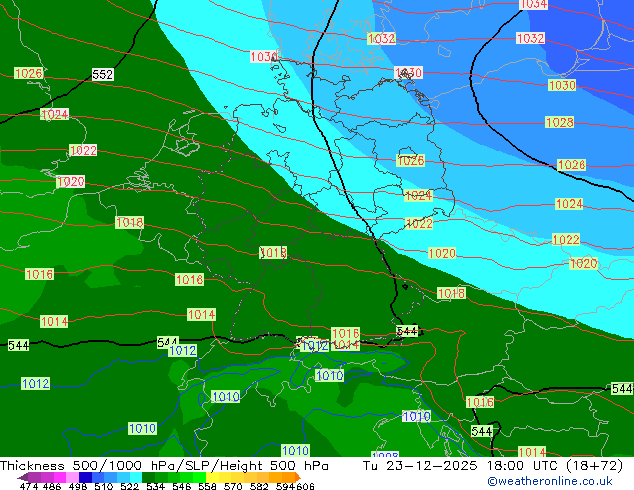634x490 pixels.
Task: Click the 510 legend value
Action: click(104, 486)
